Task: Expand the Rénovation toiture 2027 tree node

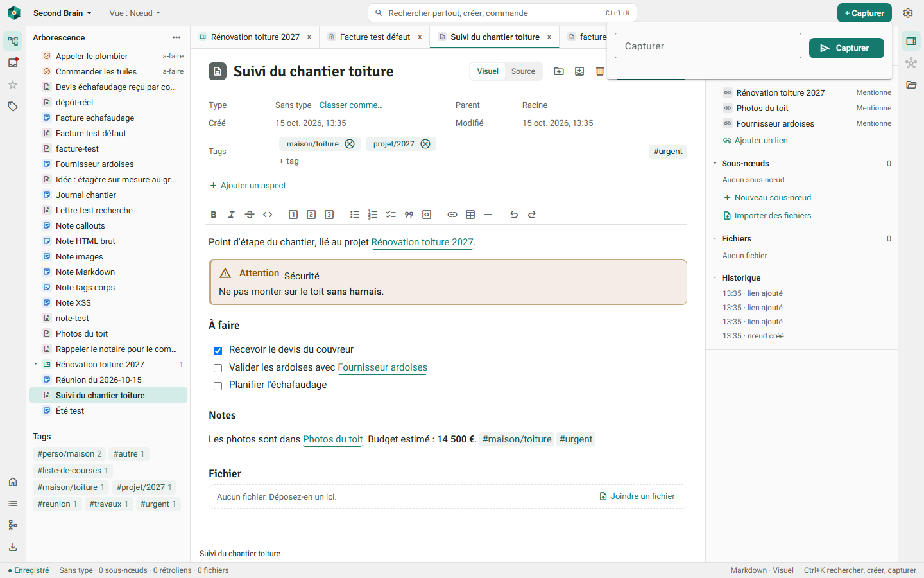Action: pyautogui.click(x=36, y=364)
